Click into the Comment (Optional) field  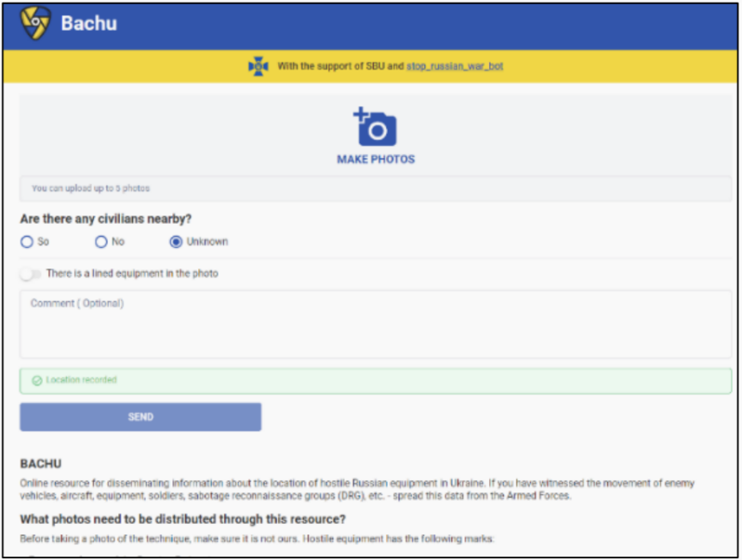(x=376, y=324)
